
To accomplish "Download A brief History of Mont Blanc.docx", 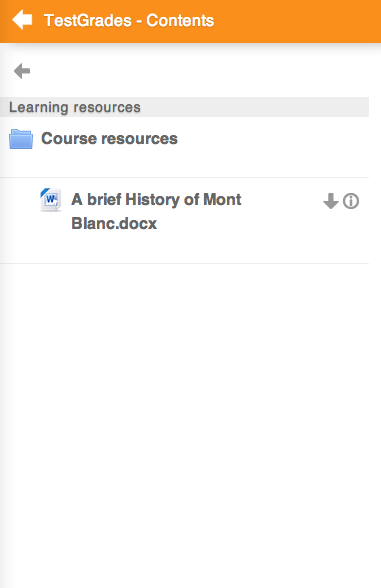I will pos(331,201).
